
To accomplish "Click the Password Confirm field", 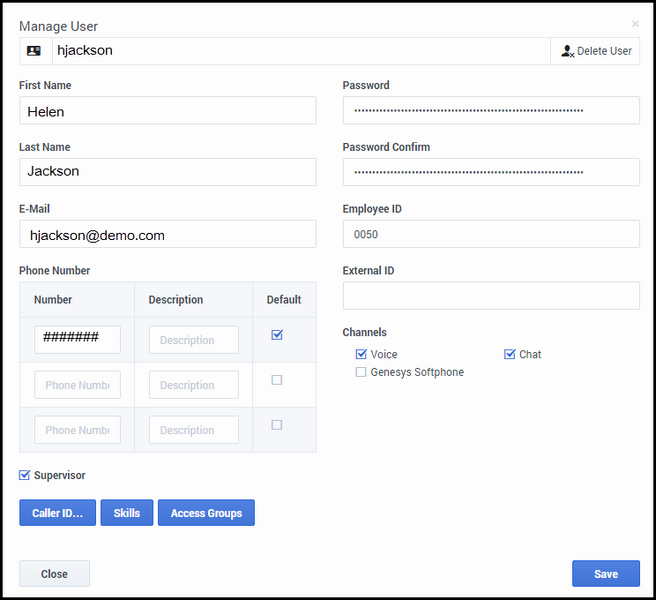I will (490, 172).
